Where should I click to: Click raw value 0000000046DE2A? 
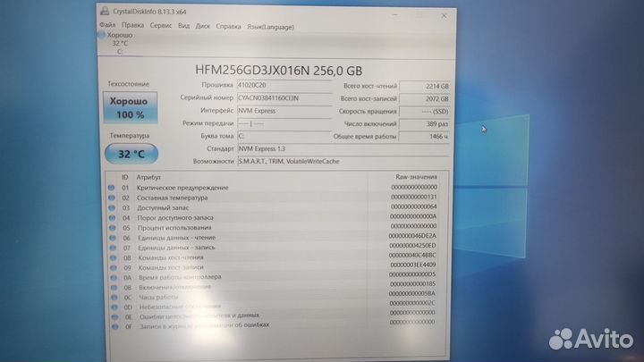(x=412, y=236)
